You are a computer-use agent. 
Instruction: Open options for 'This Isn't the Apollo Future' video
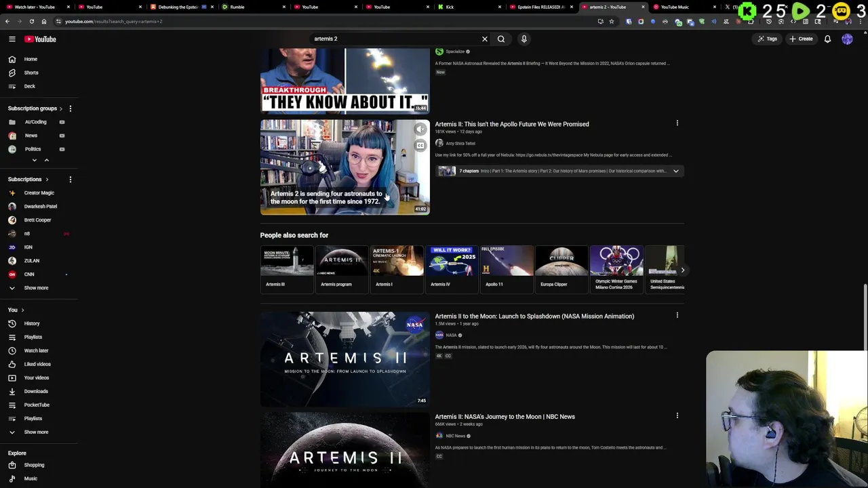click(677, 123)
